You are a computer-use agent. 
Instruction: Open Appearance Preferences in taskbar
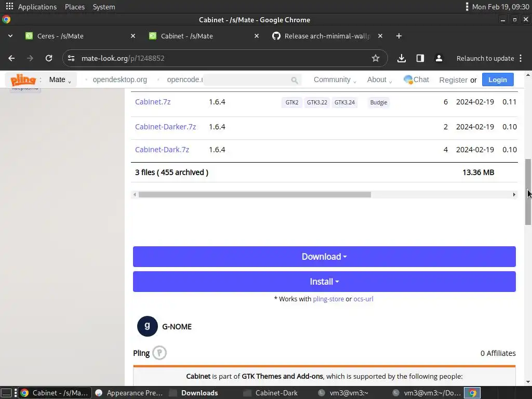pos(129,393)
